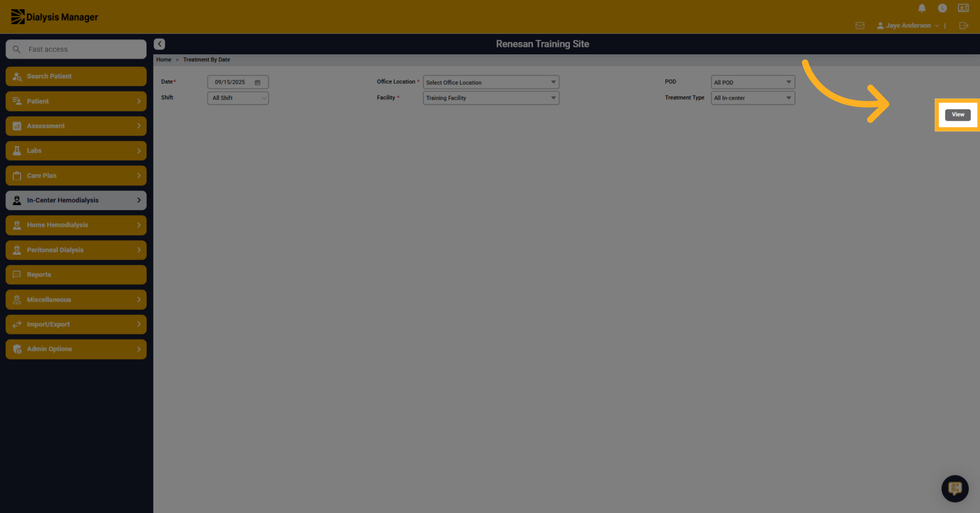Click the search magnifier in Fast access
The height and width of the screenshot is (513, 980).
pos(17,49)
